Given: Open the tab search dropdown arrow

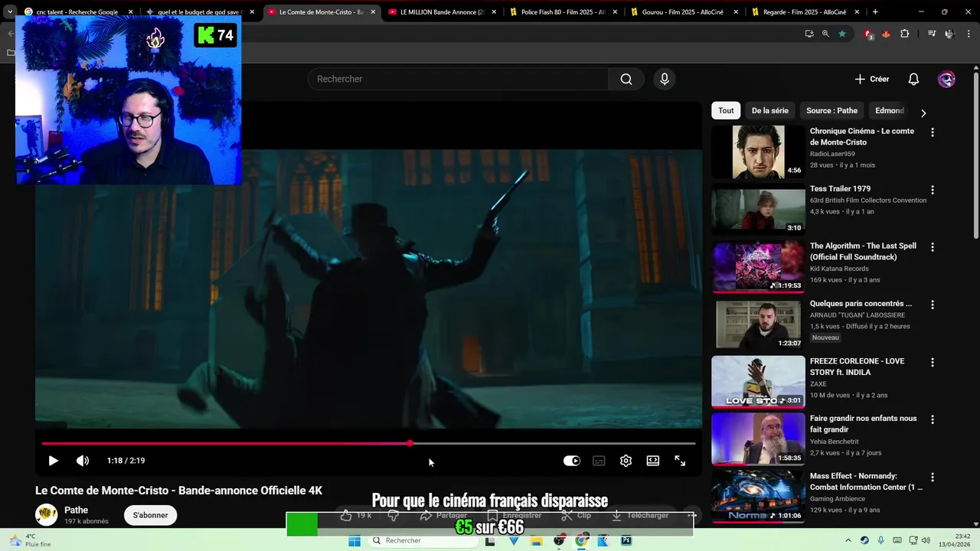Looking at the screenshot, I should (10, 12).
